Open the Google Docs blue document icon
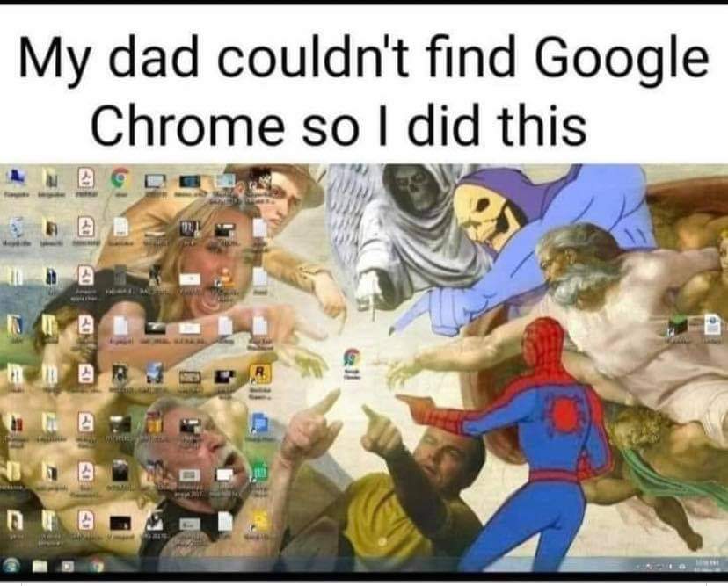 pyautogui.click(x=260, y=423)
